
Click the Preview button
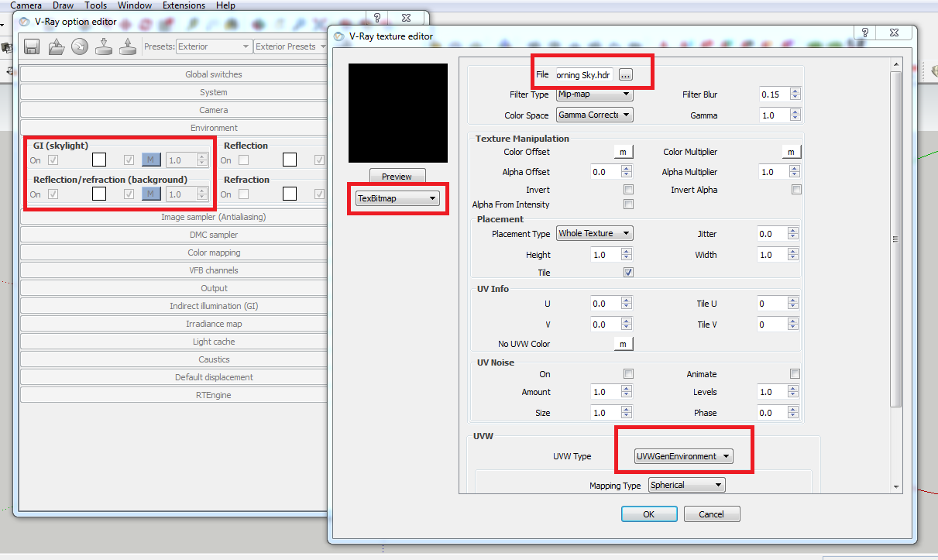coord(397,177)
